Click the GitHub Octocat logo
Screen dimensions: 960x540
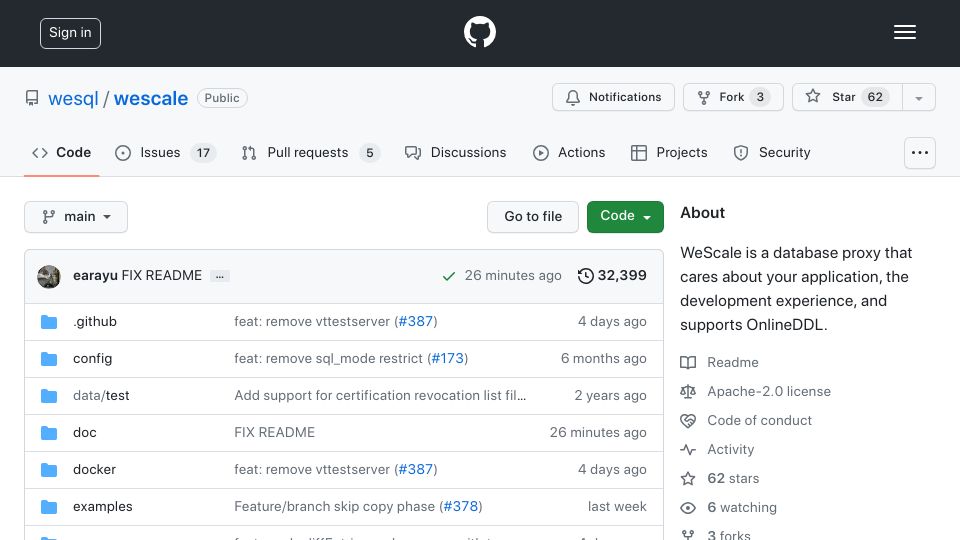click(479, 32)
